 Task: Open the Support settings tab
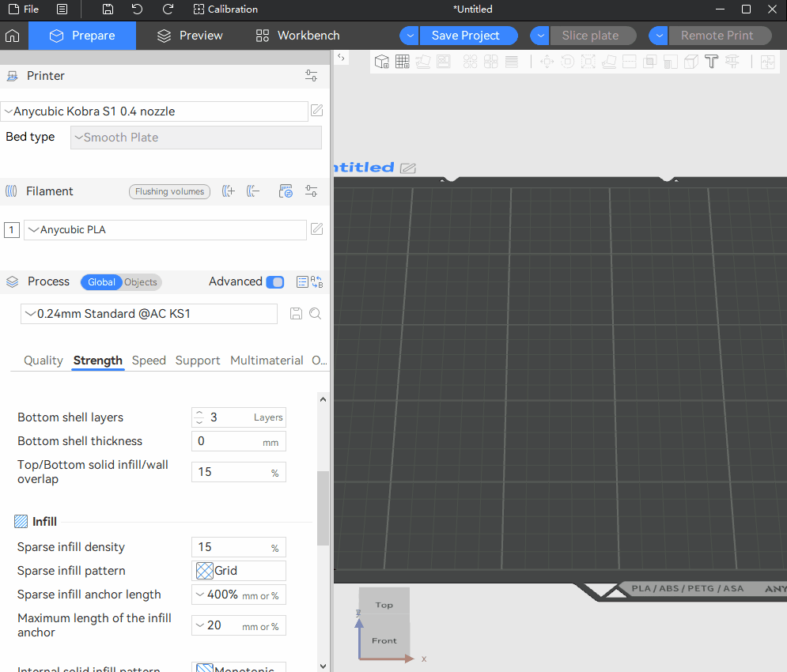198,361
